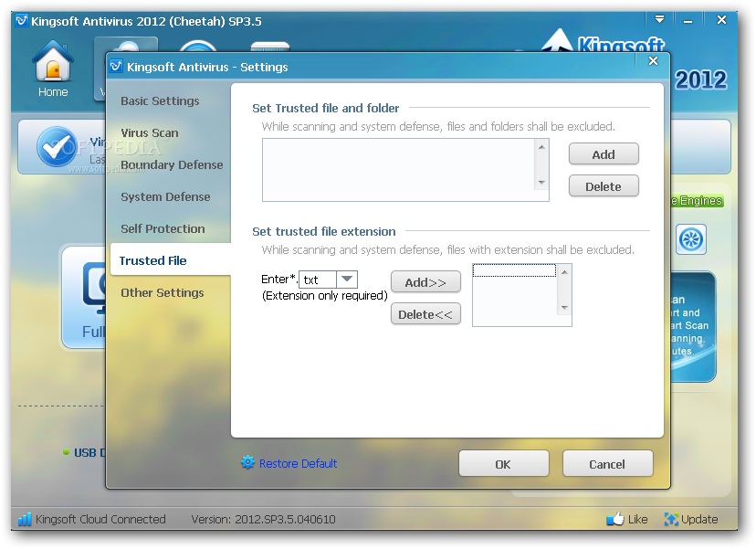Image resolution: width=756 pixels, height=549 pixels.
Task: Open Basic Settings section
Action: pyautogui.click(x=160, y=100)
